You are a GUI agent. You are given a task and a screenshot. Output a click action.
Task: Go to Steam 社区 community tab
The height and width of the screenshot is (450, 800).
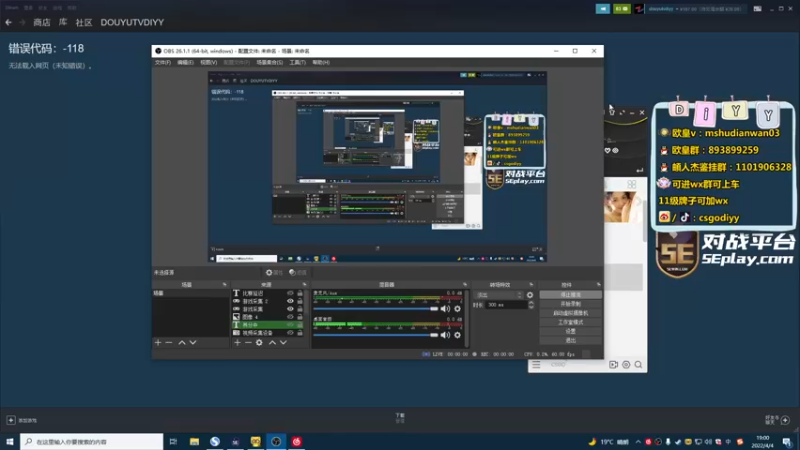tap(84, 22)
